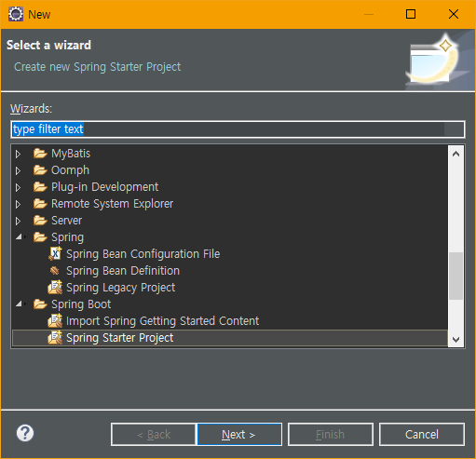The image size is (476, 459).
Task: Click the MyBatis folder icon
Action: coord(40,154)
